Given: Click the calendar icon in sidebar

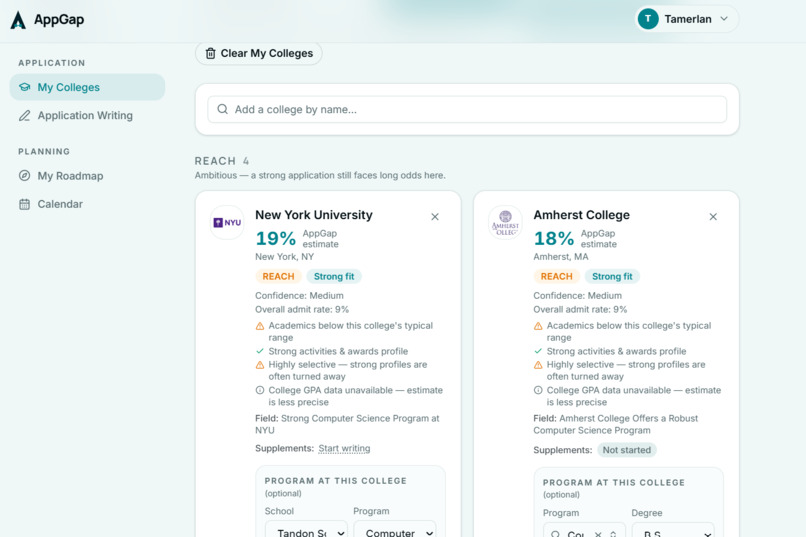Looking at the screenshot, I should point(24,204).
